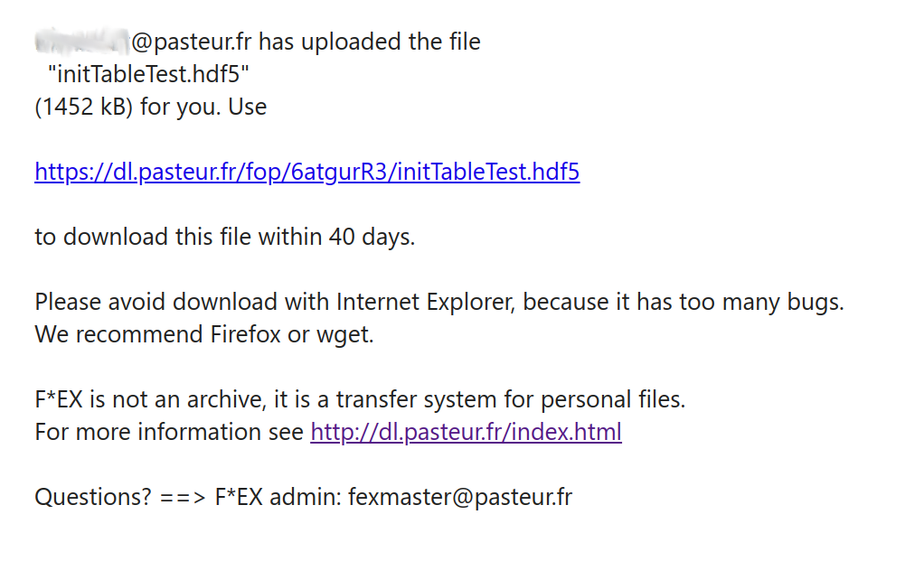Click the phrase "has uploaded the file"

click(372, 42)
